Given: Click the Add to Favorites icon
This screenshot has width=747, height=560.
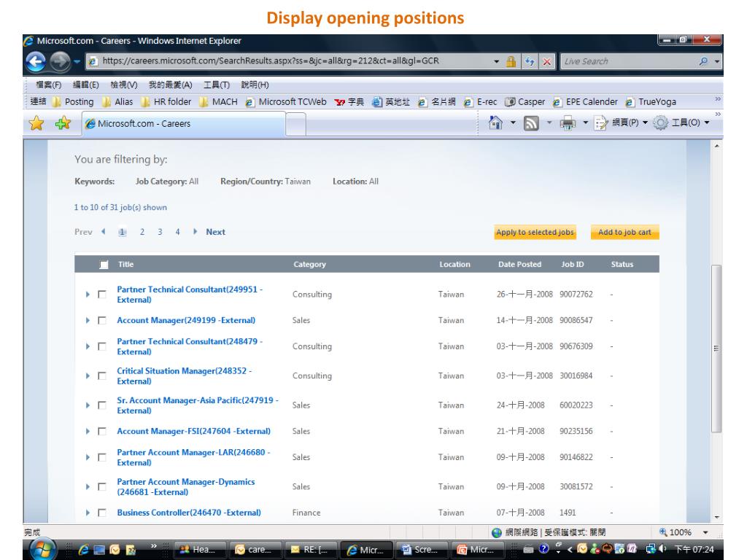Looking at the screenshot, I should point(63,123).
